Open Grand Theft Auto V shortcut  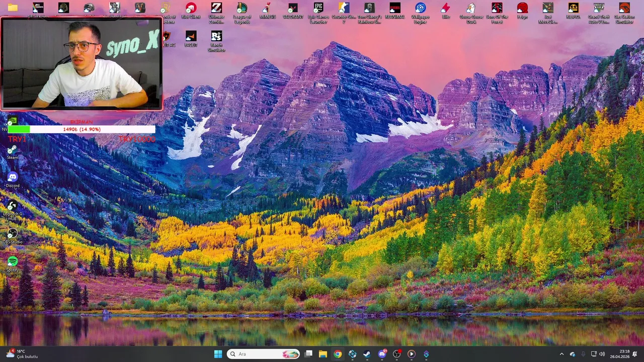tap(599, 13)
